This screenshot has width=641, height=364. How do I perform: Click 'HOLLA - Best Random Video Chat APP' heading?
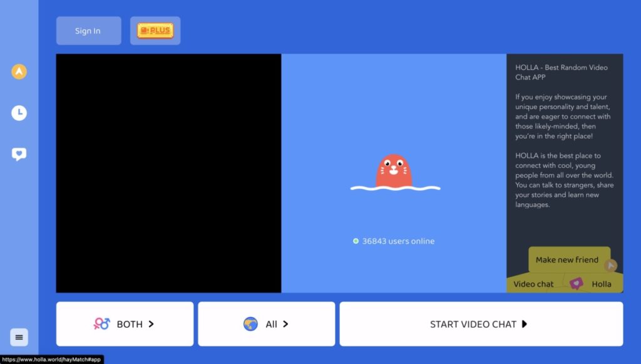tap(562, 73)
